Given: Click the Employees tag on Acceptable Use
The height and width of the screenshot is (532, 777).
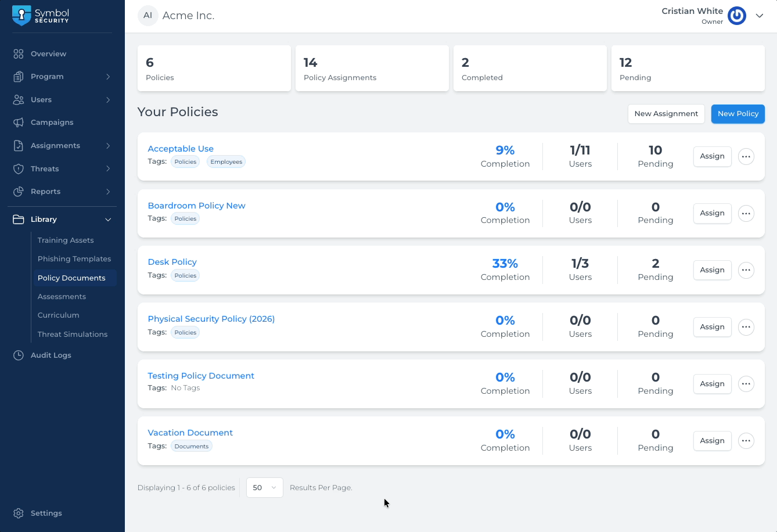Looking at the screenshot, I should pos(226,162).
